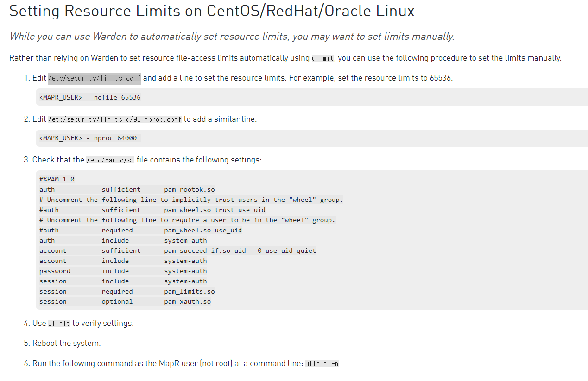The width and height of the screenshot is (588, 381).
Task: Click the ulimit -n command in step 6
Action: pos(322,364)
